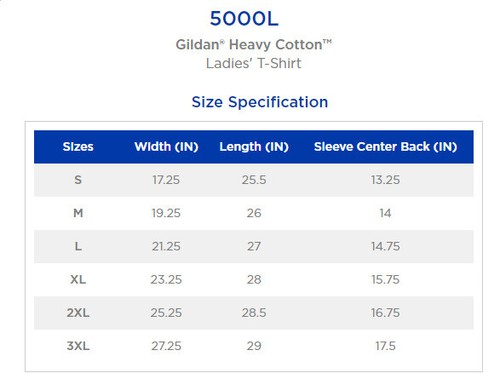Image resolution: width=500 pixels, height=379 pixels.
Task: Select the XL size row label
Action: (78, 279)
